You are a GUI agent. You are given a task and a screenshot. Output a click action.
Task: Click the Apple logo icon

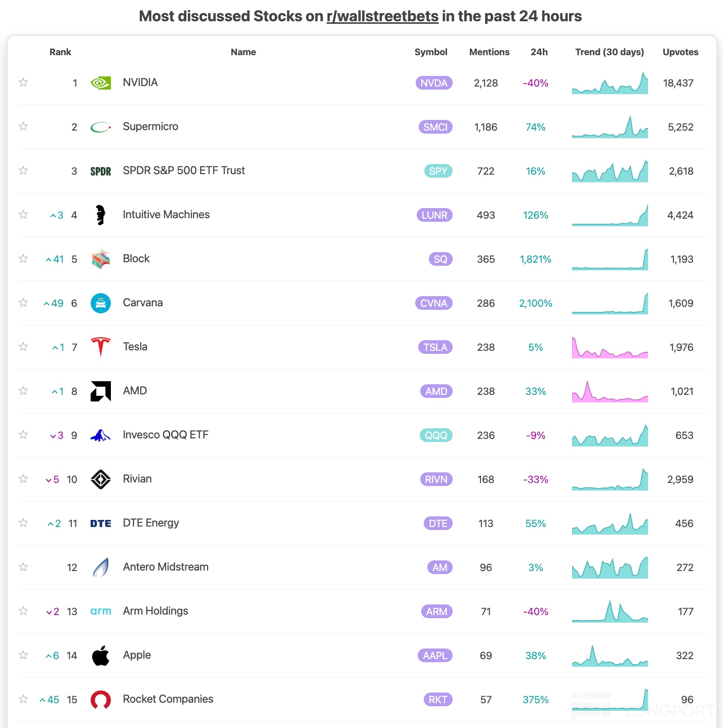[100, 656]
